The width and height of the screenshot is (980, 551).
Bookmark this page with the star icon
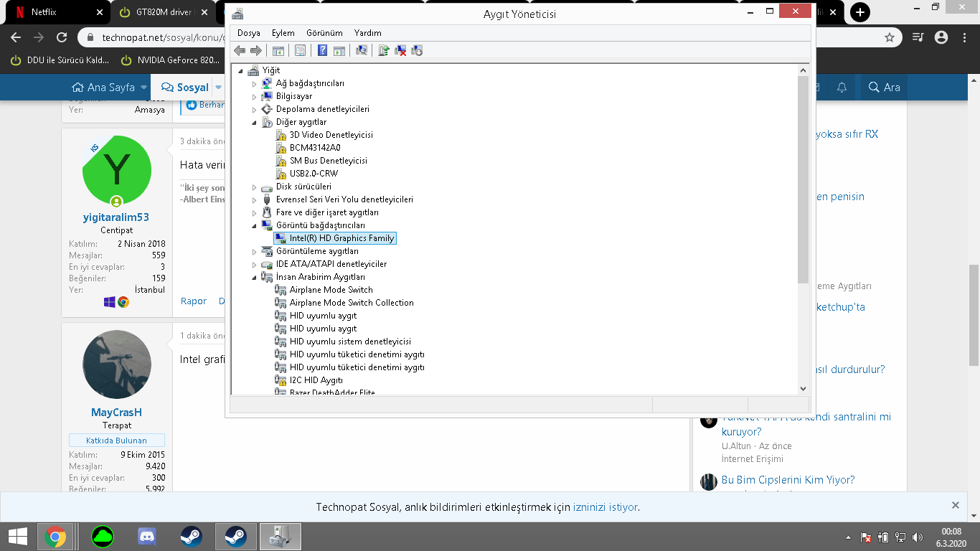pyautogui.click(x=890, y=37)
